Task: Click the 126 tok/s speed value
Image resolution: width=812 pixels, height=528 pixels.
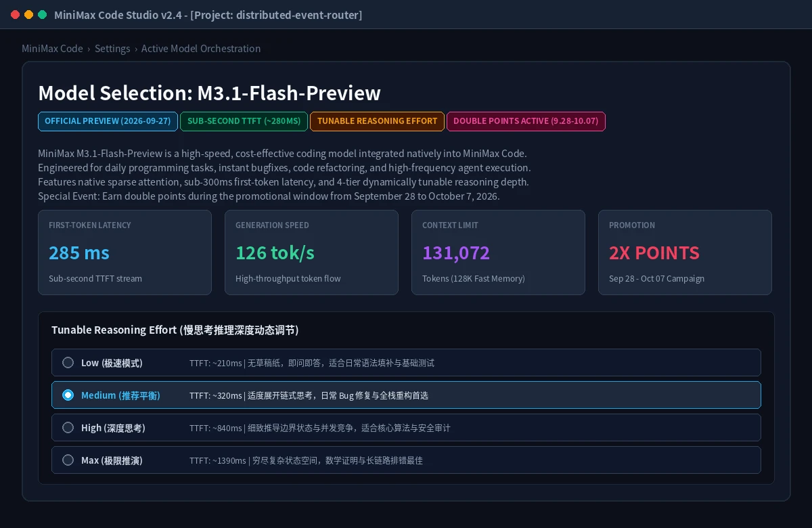Action: pyautogui.click(x=275, y=252)
